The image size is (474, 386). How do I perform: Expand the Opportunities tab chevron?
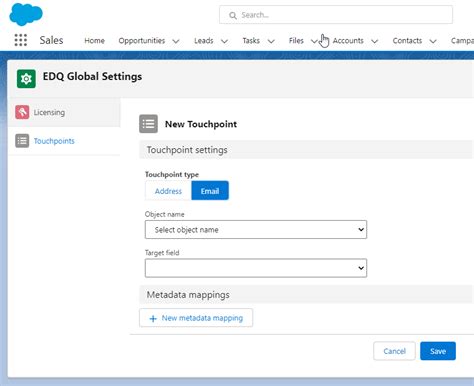[176, 41]
